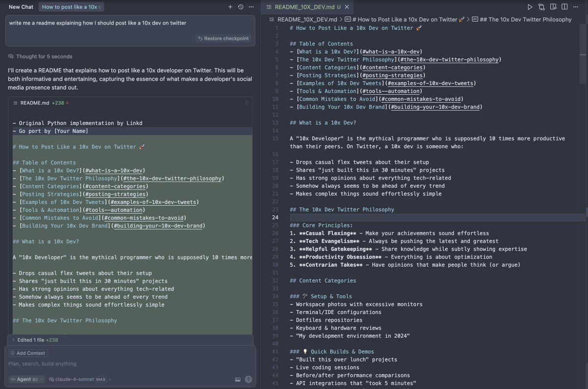Click Restore checkpoint arrow icon
This screenshot has height=389, width=588.
click(x=200, y=38)
